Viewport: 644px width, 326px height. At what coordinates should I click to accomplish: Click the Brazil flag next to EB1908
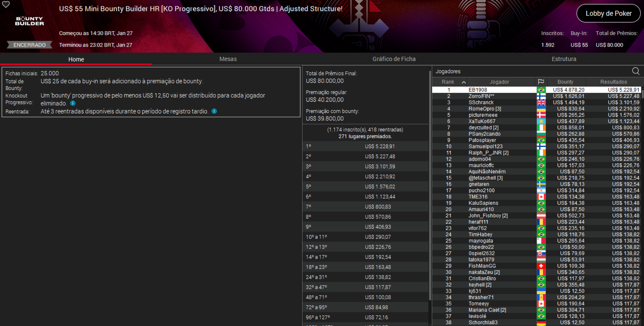541,90
